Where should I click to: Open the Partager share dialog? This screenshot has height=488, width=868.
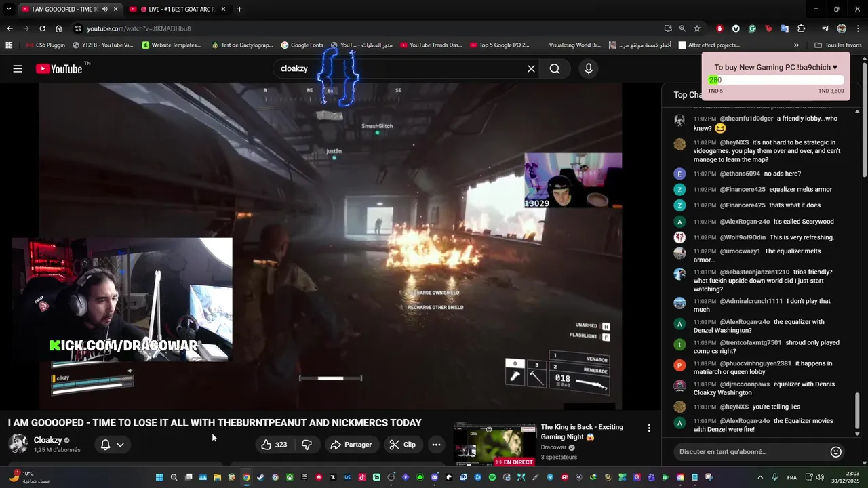(x=351, y=445)
